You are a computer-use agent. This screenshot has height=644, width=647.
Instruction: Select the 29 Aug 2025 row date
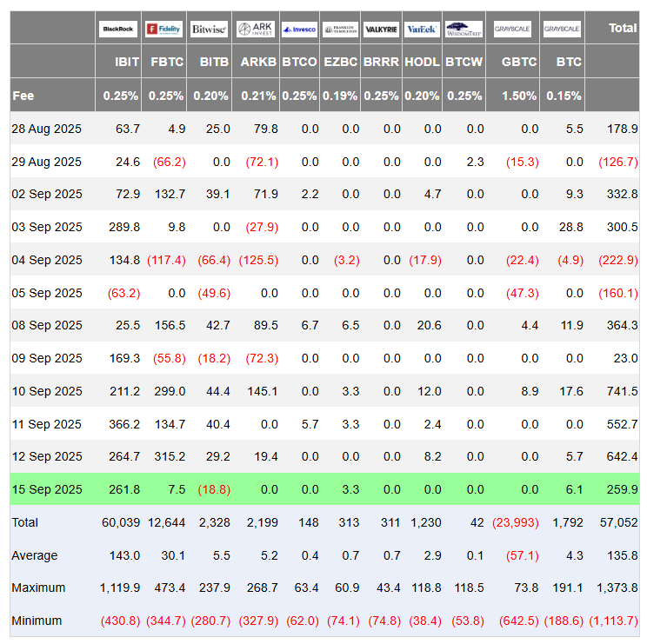(x=47, y=162)
